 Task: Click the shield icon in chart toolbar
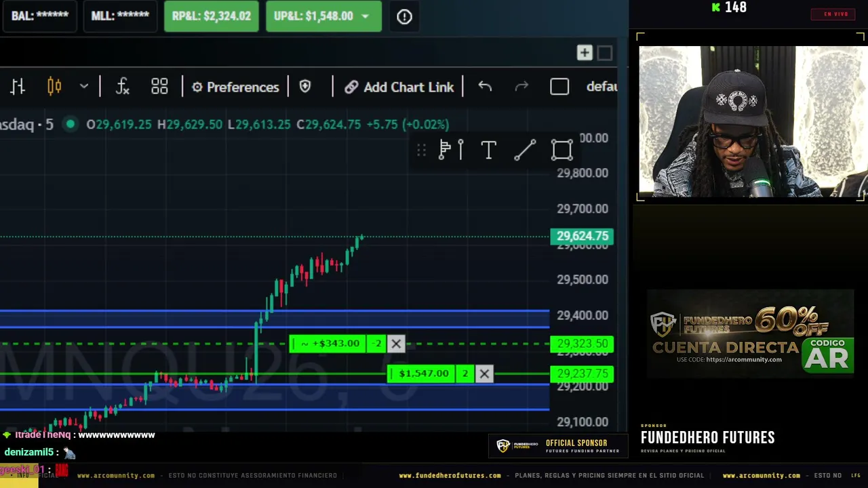point(305,87)
